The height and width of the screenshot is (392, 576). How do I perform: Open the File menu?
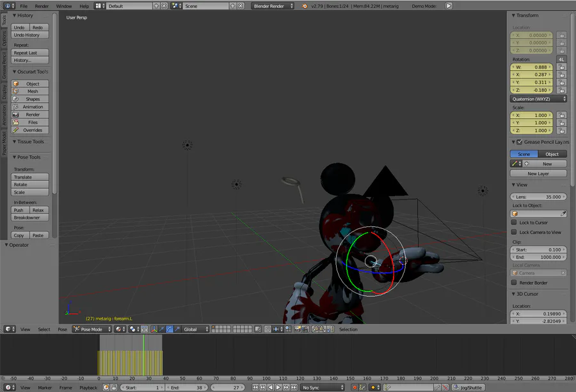pos(24,6)
